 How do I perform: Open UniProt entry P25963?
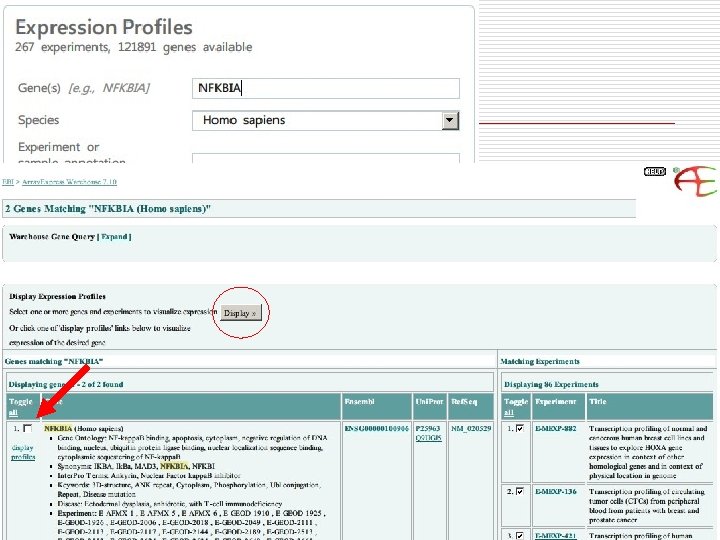428,428
